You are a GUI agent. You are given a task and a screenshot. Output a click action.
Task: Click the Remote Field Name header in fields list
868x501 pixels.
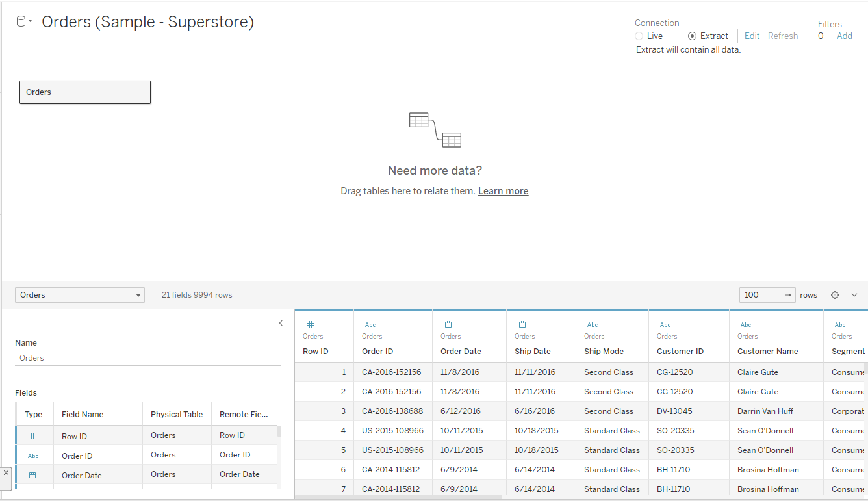[244, 414]
